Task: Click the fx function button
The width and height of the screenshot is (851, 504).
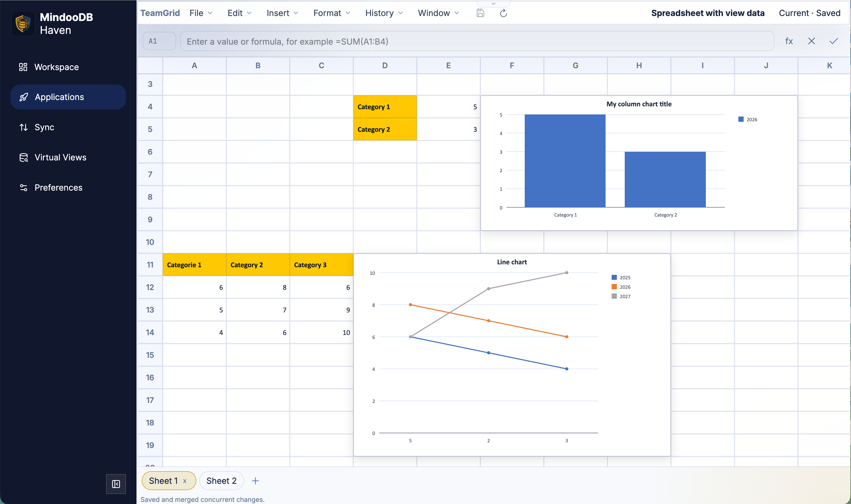Action: (789, 41)
